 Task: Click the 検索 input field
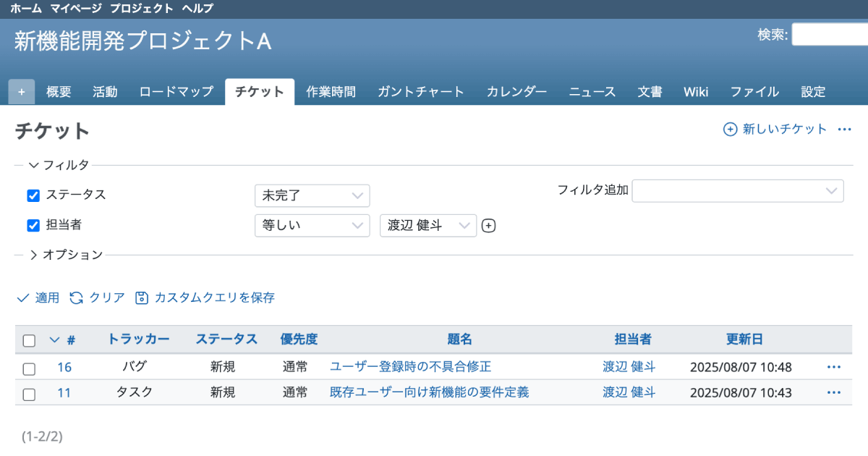click(830, 34)
